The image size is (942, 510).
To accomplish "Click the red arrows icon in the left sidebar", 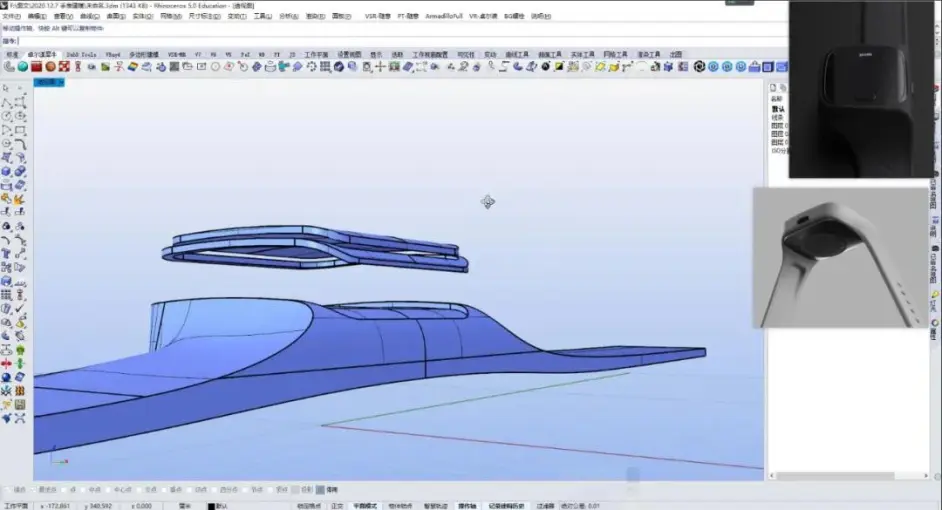I will pyautogui.click(x=7, y=363).
